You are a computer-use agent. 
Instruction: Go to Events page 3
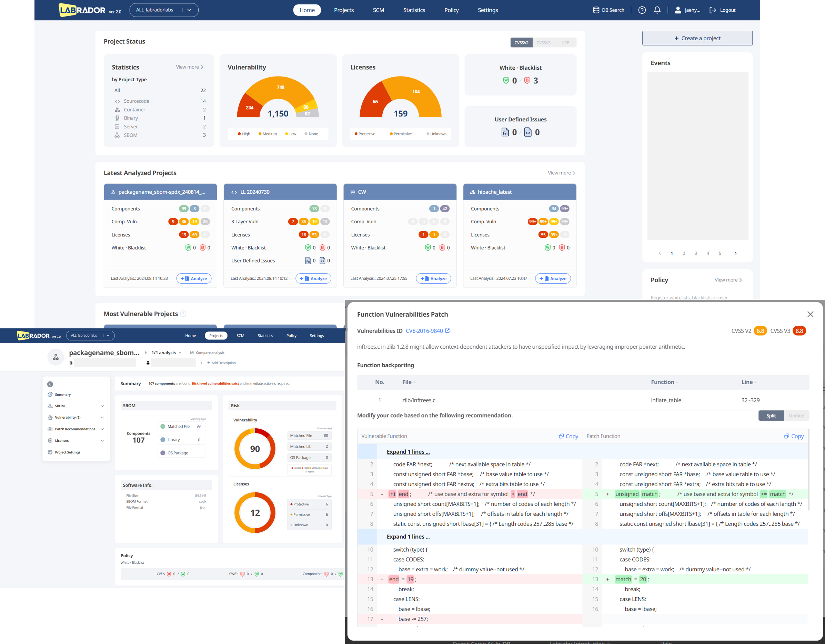[x=695, y=253]
